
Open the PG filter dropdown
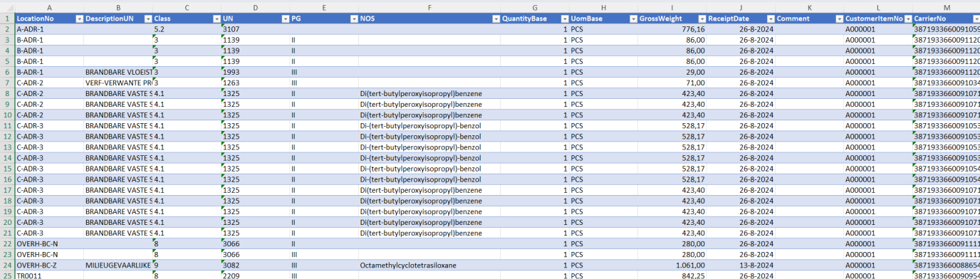pos(353,19)
